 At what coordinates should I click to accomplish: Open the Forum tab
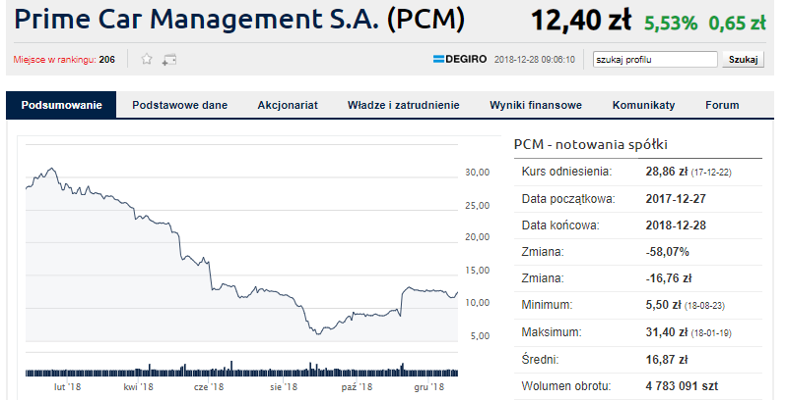[722, 105]
